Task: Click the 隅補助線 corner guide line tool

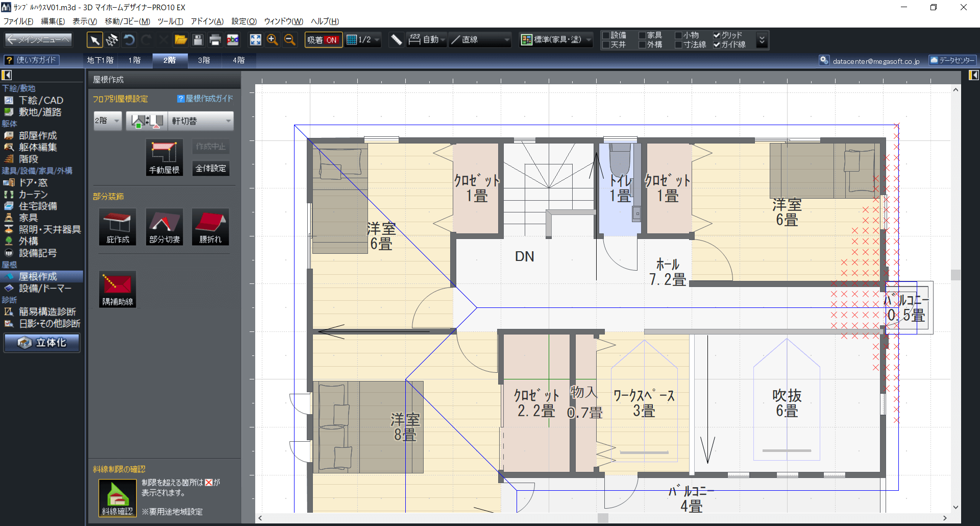Action: 117,289
